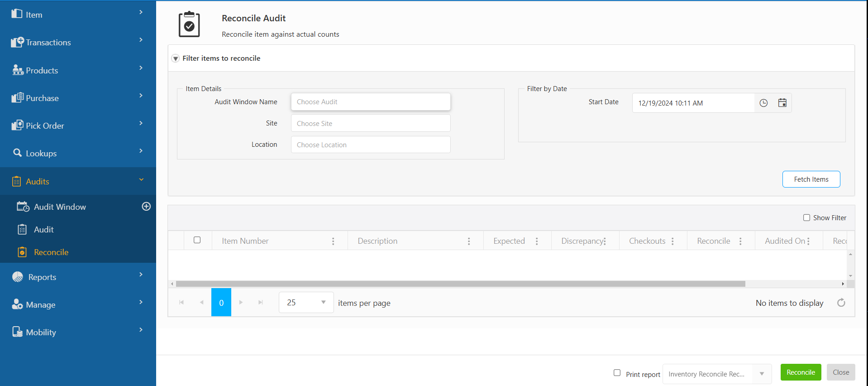
Task: Open Description column menu
Action: (x=469, y=241)
